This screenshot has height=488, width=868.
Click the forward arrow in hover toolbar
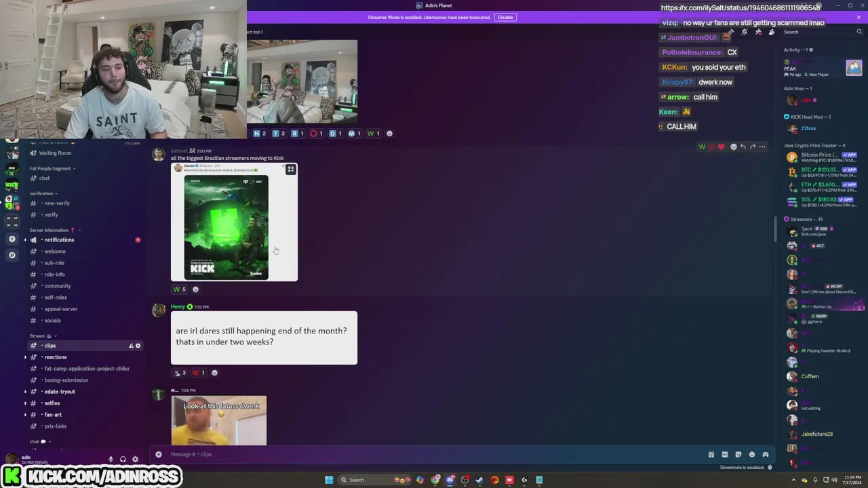752,146
